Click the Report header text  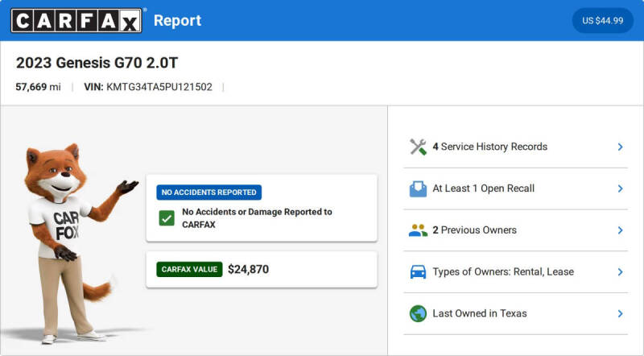pos(177,21)
